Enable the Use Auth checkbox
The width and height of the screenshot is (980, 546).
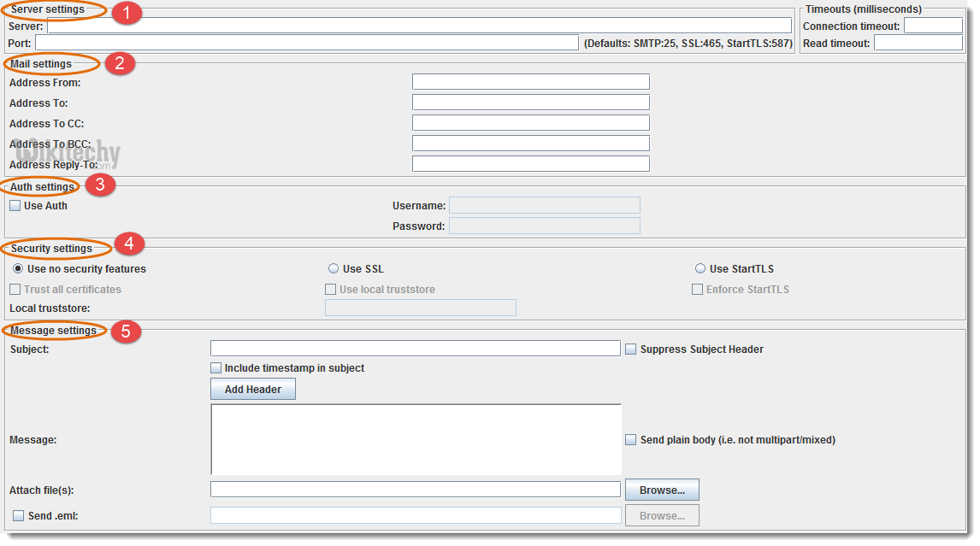(x=15, y=206)
